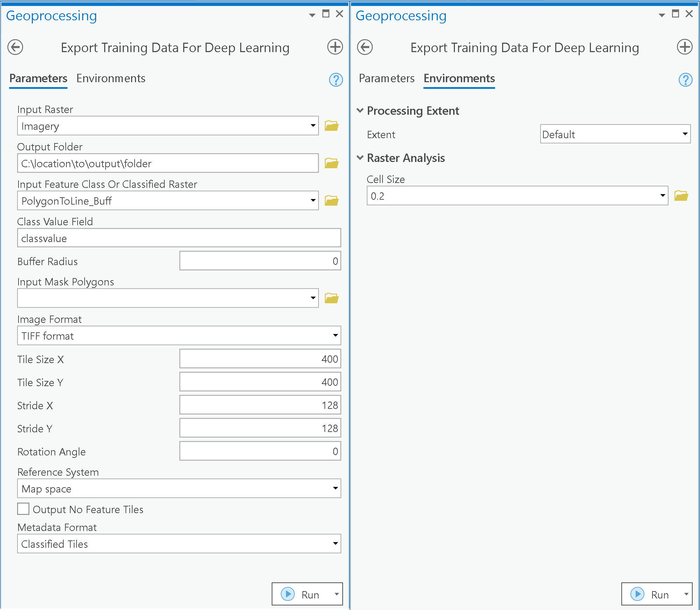Image resolution: width=700 pixels, height=610 pixels.
Task: Browse folder icon for Input Raster
Action: click(331, 126)
